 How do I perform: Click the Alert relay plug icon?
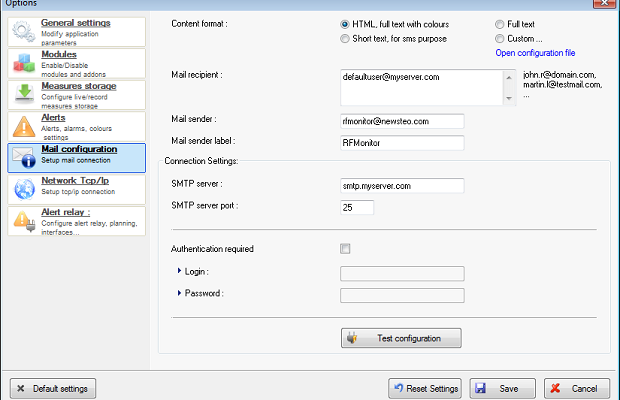click(x=24, y=221)
